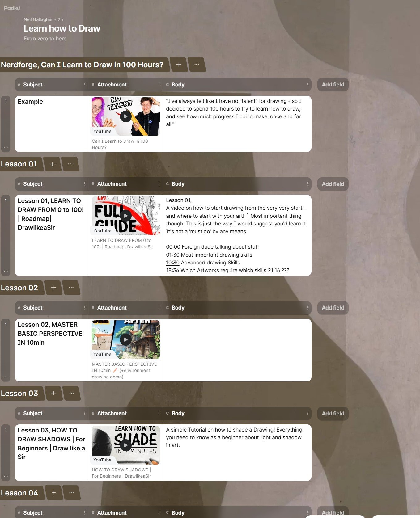Viewport: 420px width, 518px height.
Task: Jump to the 00:00 timestamp link
Action: 173,247
